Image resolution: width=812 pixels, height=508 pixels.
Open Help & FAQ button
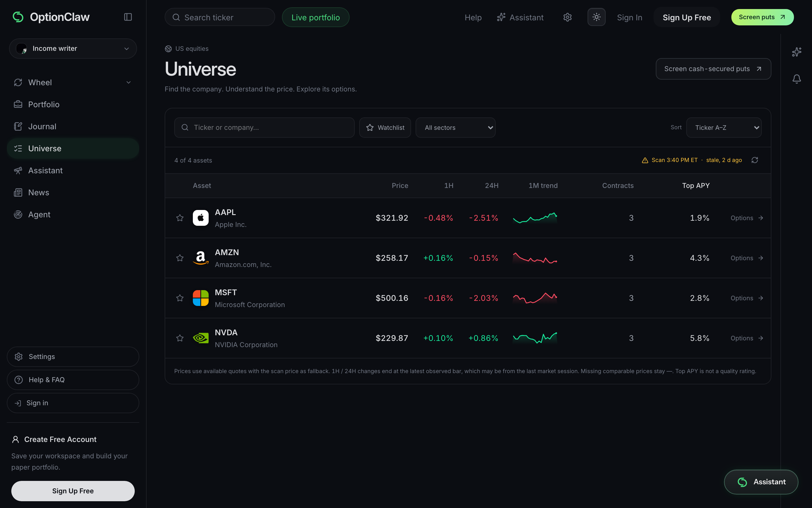[x=73, y=380]
